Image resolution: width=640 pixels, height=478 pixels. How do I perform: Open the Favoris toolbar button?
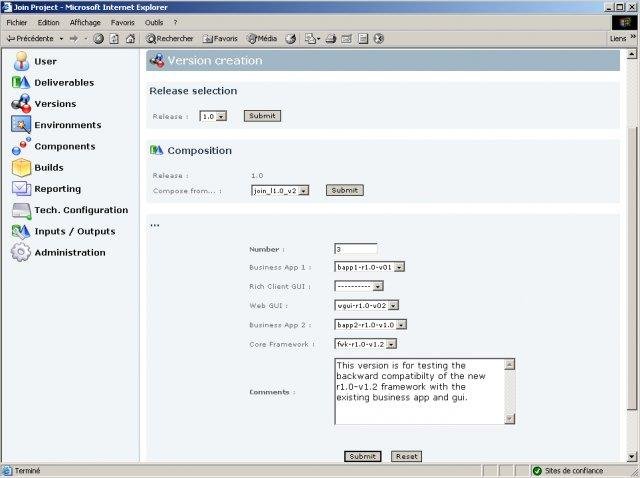220,39
